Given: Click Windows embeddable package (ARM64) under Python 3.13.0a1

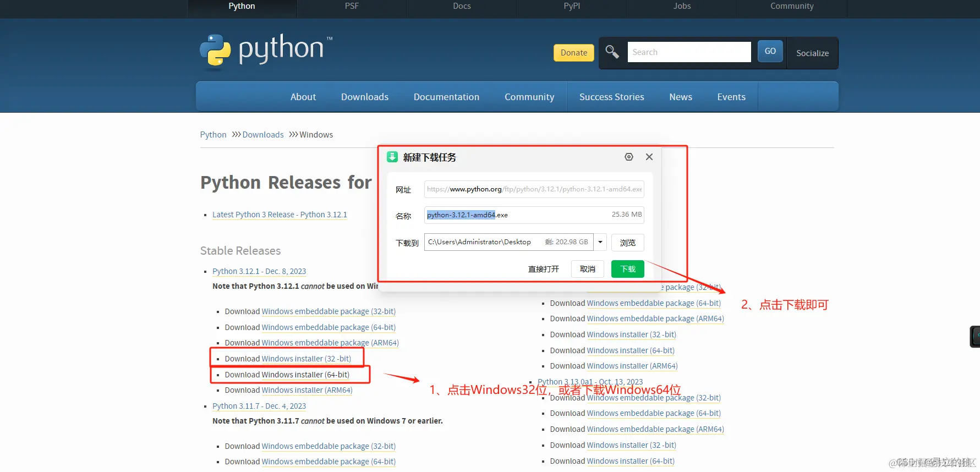Looking at the screenshot, I should [655, 429].
